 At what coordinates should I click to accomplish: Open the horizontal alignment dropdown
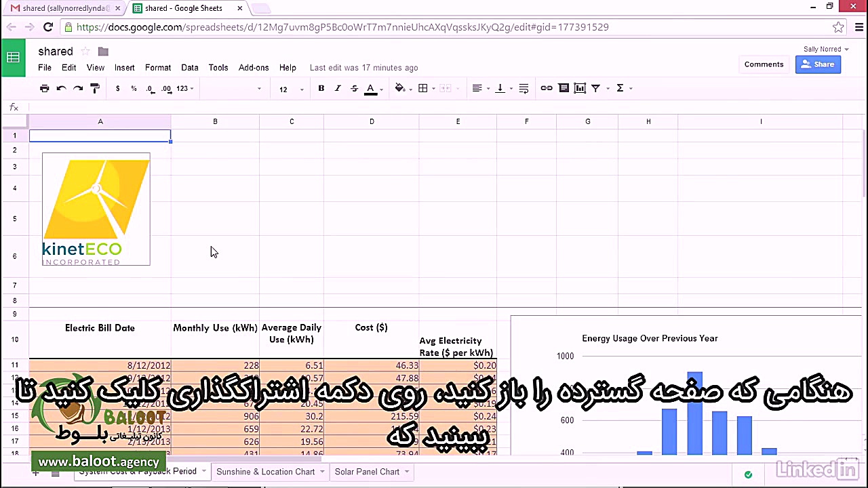pos(480,88)
